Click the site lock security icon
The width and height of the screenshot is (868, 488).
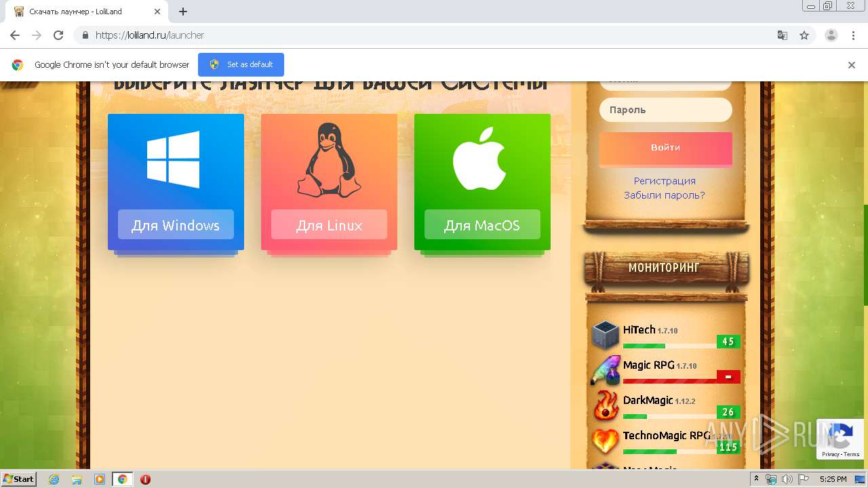[85, 35]
